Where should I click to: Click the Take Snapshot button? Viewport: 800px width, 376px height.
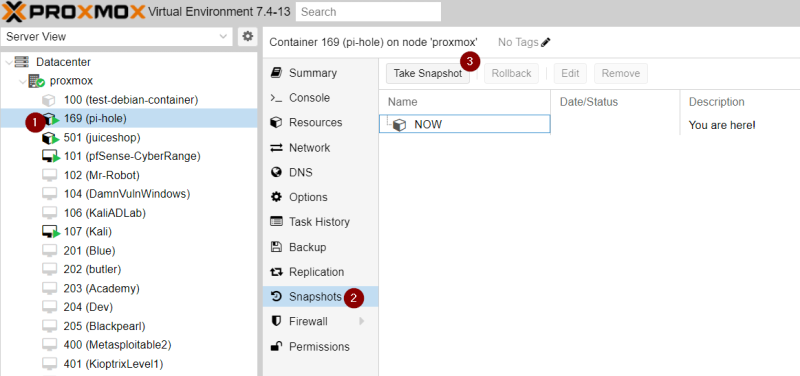coord(428,73)
